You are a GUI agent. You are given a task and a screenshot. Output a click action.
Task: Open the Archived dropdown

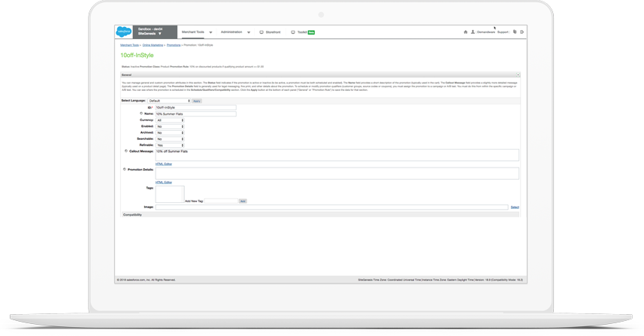point(170,133)
